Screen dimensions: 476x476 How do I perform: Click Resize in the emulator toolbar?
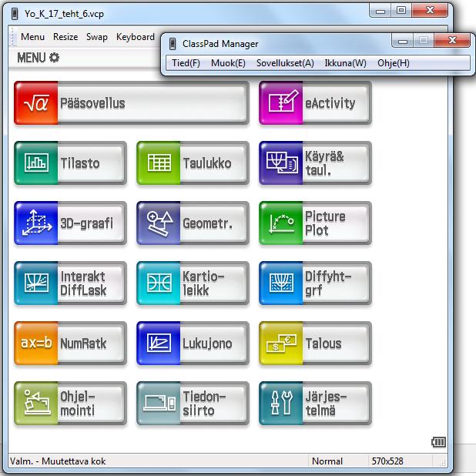click(65, 37)
